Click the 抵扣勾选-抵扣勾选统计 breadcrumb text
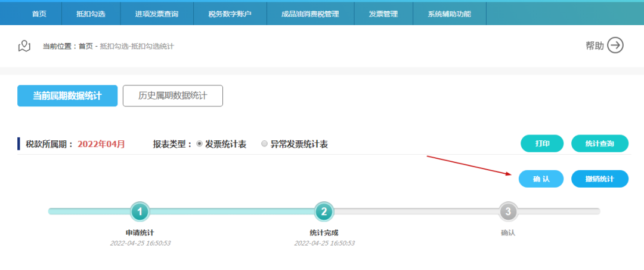The height and width of the screenshot is (270, 644). (x=137, y=46)
